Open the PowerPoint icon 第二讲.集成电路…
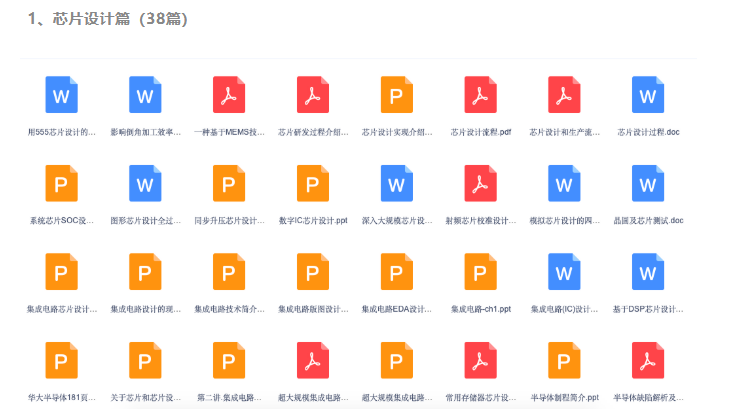This screenshot has height=409, width=746. click(x=229, y=360)
